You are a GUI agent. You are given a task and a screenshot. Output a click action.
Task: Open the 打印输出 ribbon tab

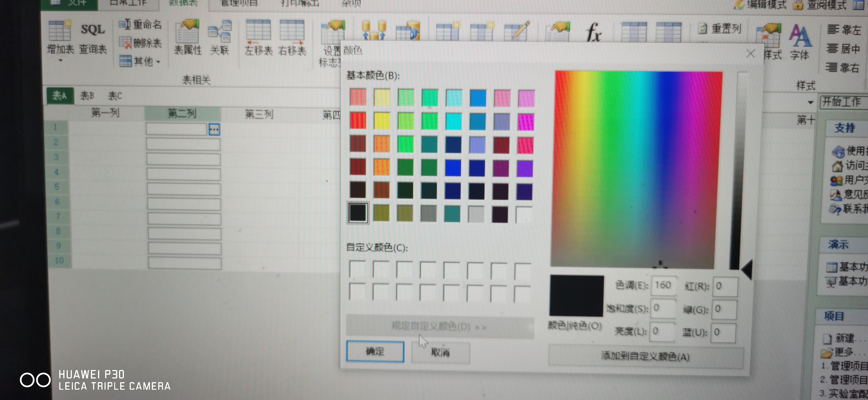coord(300,3)
